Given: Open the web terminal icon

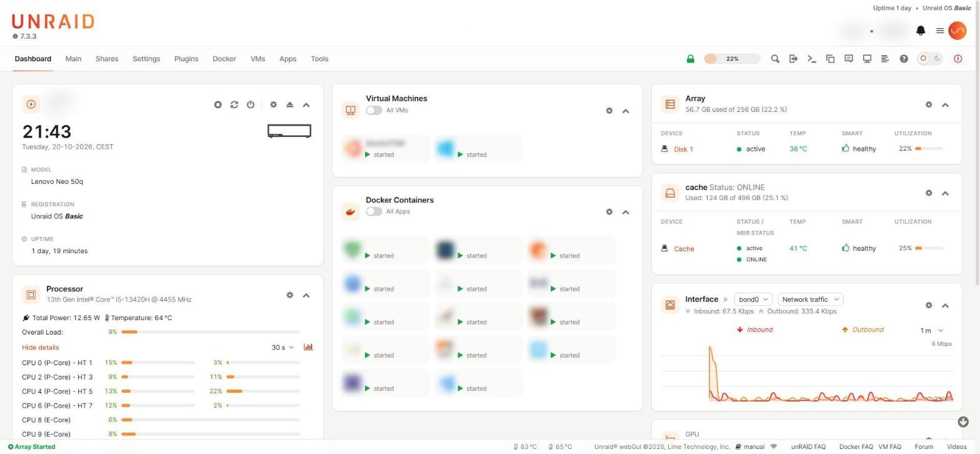Looking at the screenshot, I should coord(812,59).
